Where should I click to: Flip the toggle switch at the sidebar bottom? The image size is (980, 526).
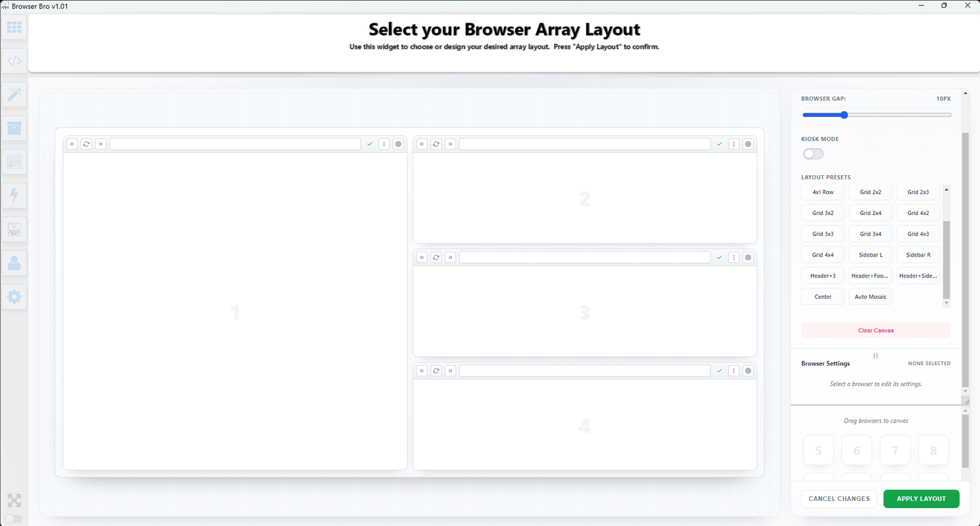pyautogui.click(x=13, y=519)
